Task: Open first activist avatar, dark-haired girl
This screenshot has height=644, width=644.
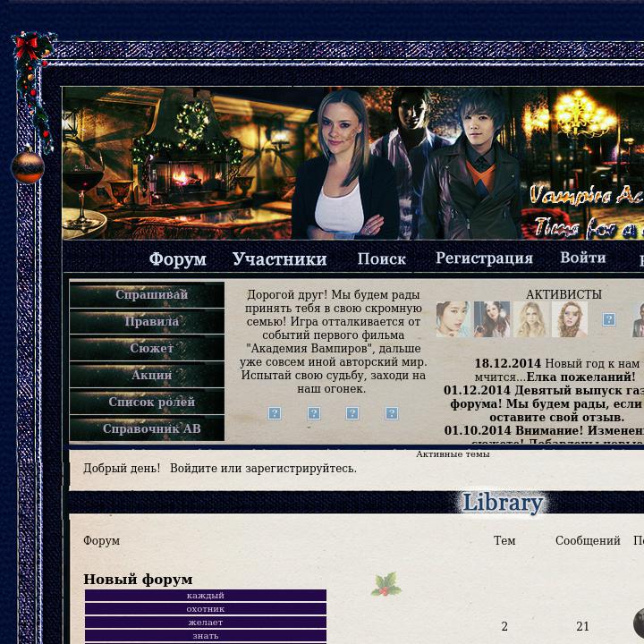Action: click(453, 319)
